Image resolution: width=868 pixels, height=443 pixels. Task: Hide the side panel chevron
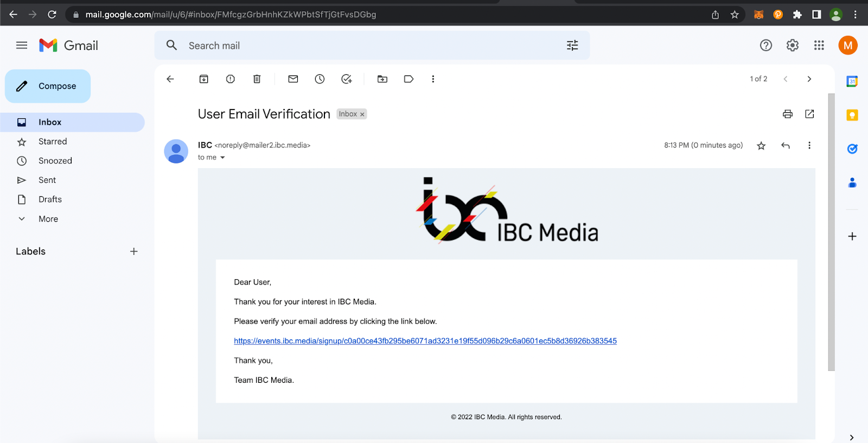(852, 437)
